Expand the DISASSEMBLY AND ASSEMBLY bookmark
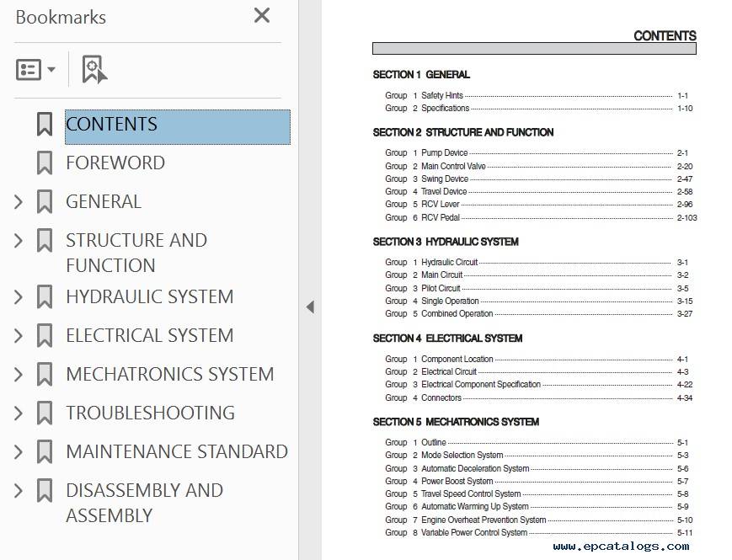The height and width of the screenshot is (560, 732). coord(19,491)
